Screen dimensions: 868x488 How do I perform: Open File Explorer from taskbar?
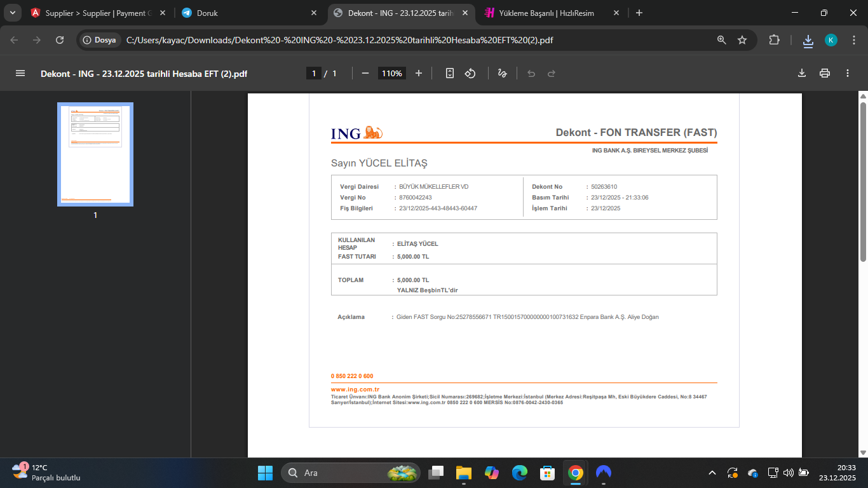click(464, 473)
